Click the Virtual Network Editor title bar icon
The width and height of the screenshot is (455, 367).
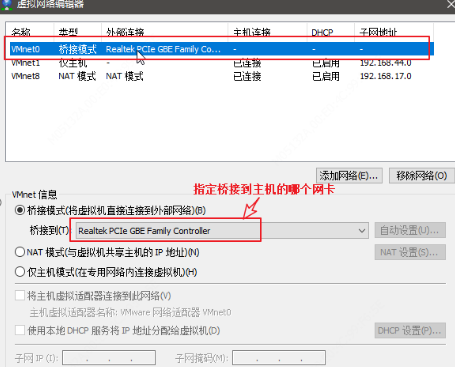pyautogui.click(x=7, y=4)
